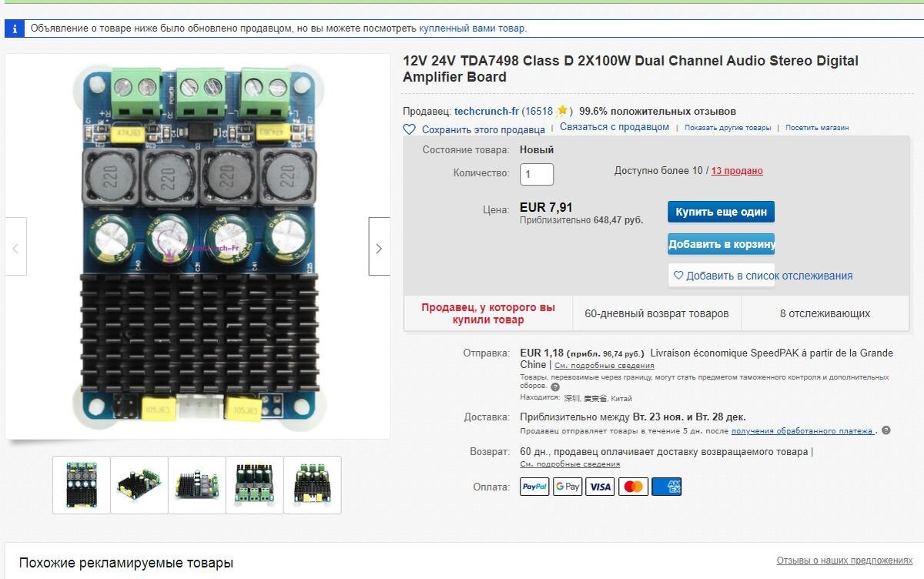
Task: Click the blue info icon in notice bar
Action: (14, 28)
